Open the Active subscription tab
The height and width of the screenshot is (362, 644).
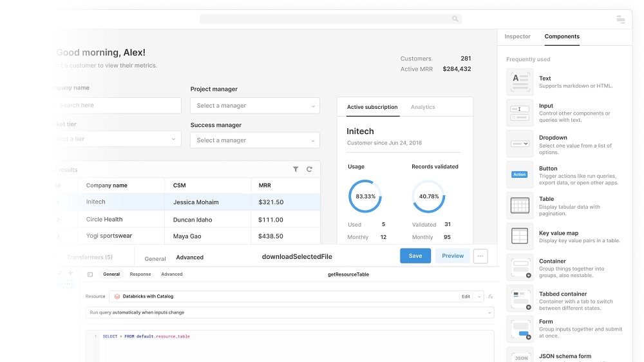[372, 107]
